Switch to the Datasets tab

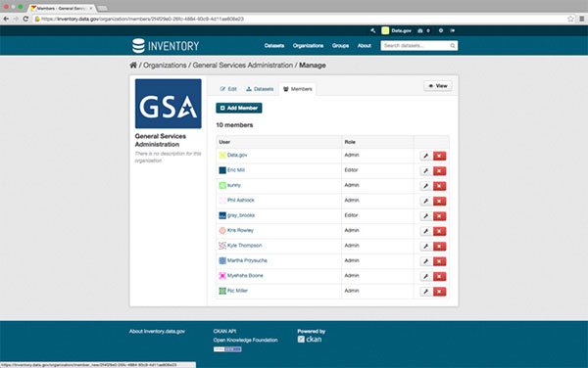pos(260,89)
